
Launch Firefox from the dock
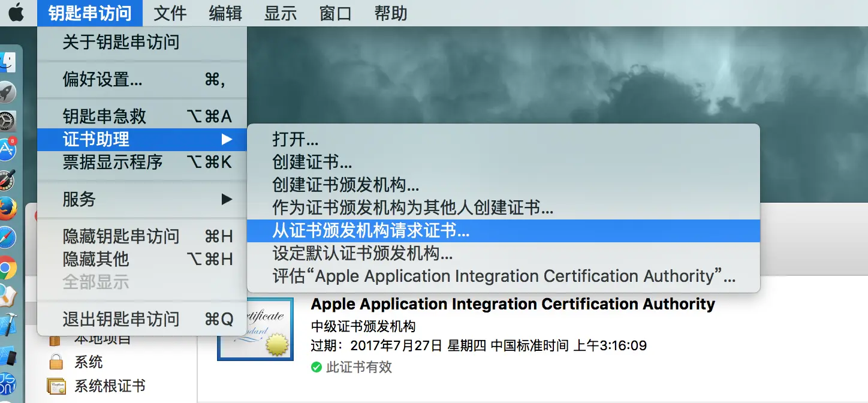[7, 209]
